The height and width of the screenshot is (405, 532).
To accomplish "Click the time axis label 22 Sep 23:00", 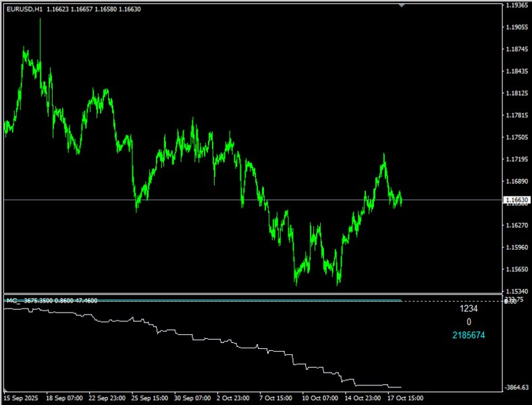I will (107, 398).
